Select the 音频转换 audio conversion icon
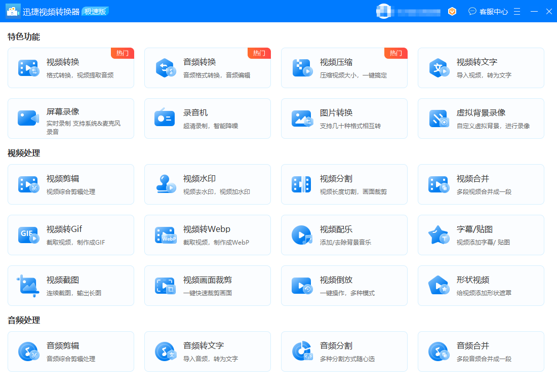 pyautogui.click(x=165, y=67)
